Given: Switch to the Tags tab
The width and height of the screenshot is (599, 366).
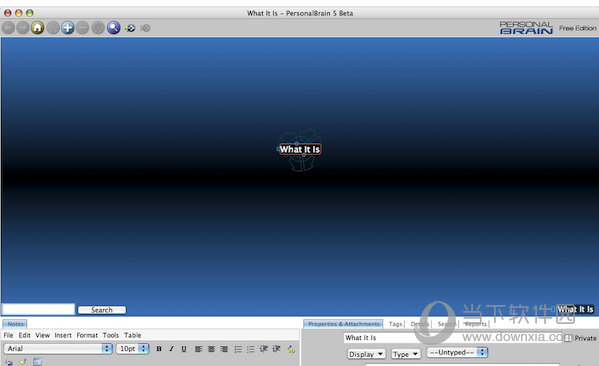Looking at the screenshot, I should pos(395,324).
